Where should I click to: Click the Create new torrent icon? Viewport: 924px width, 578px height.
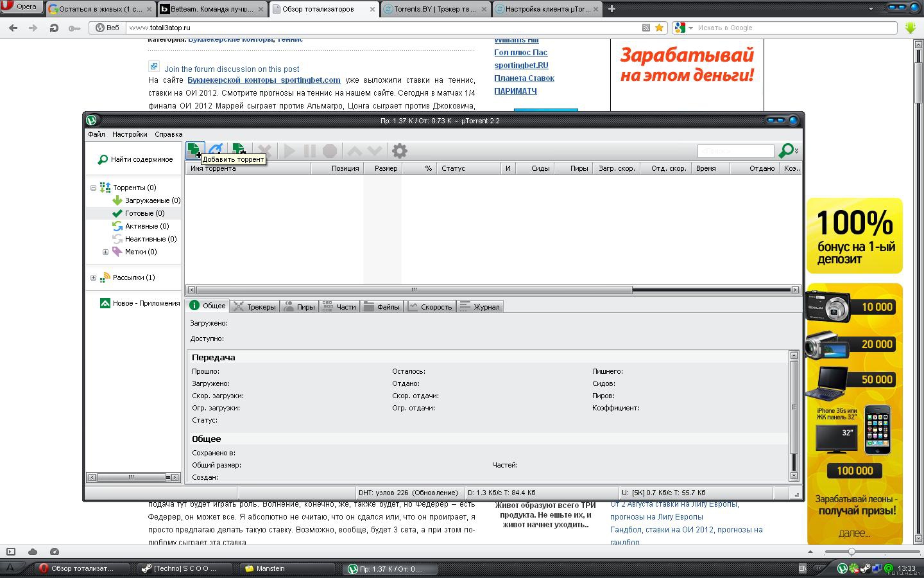point(238,151)
